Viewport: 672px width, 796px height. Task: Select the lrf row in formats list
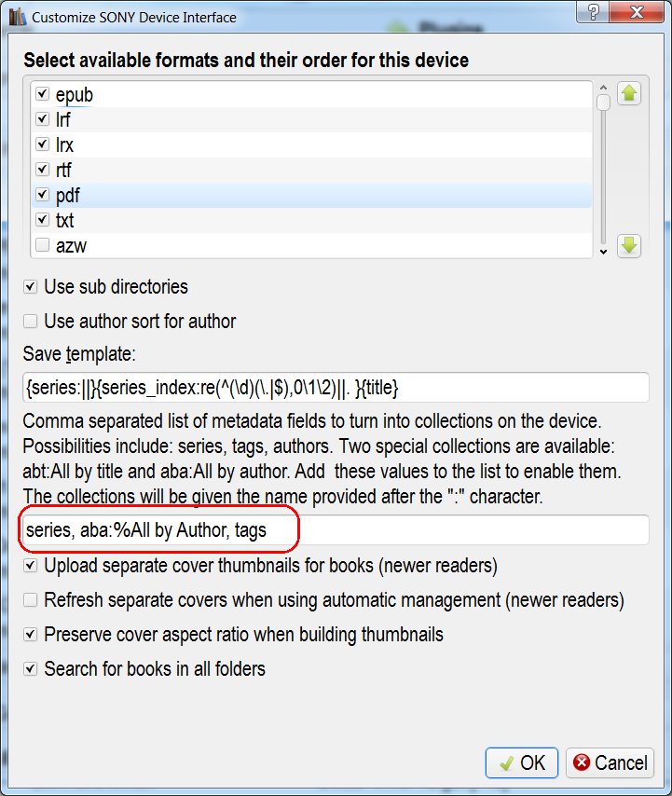311,119
